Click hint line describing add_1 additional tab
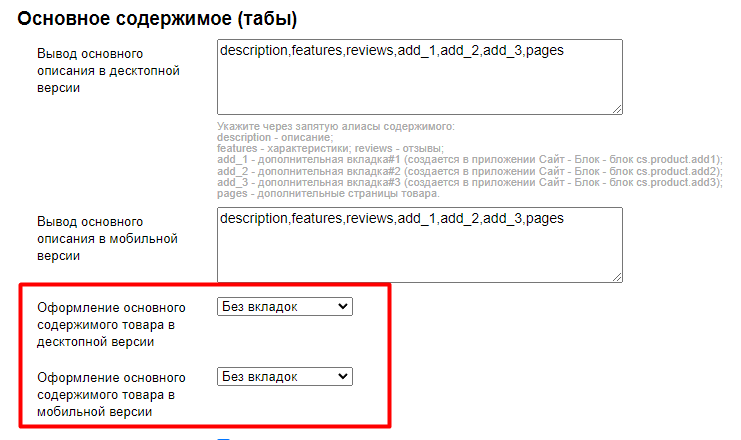This screenshot has height=440, width=741. click(468, 159)
